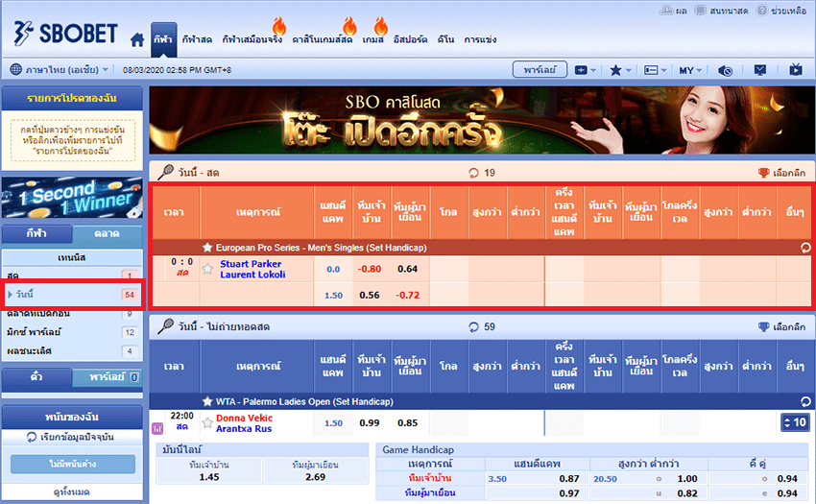Star the WTA Palermo Ladies Open league
This screenshot has height=504, width=816.
pyautogui.click(x=207, y=401)
